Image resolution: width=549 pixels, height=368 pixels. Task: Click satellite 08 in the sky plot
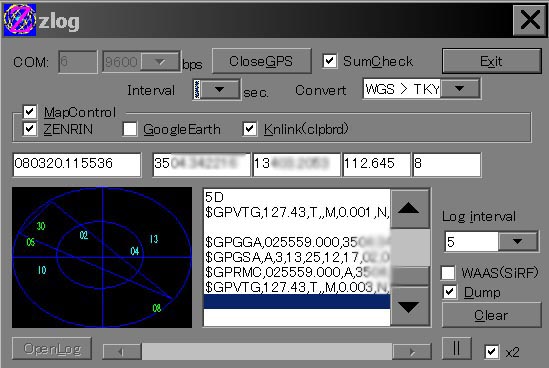click(x=157, y=308)
